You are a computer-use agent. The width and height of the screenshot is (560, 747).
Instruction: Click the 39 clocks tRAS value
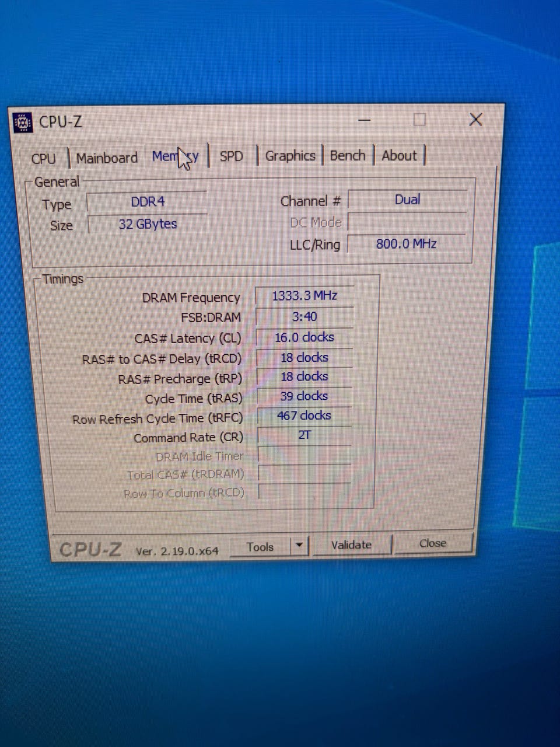point(304,396)
